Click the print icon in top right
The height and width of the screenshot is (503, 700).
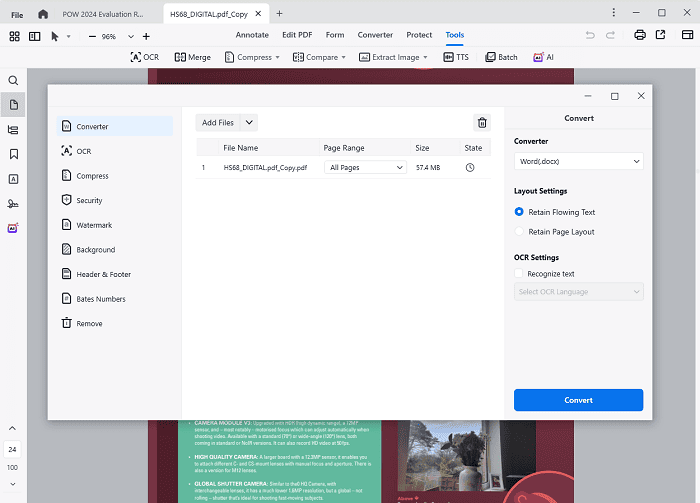click(639, 36)
